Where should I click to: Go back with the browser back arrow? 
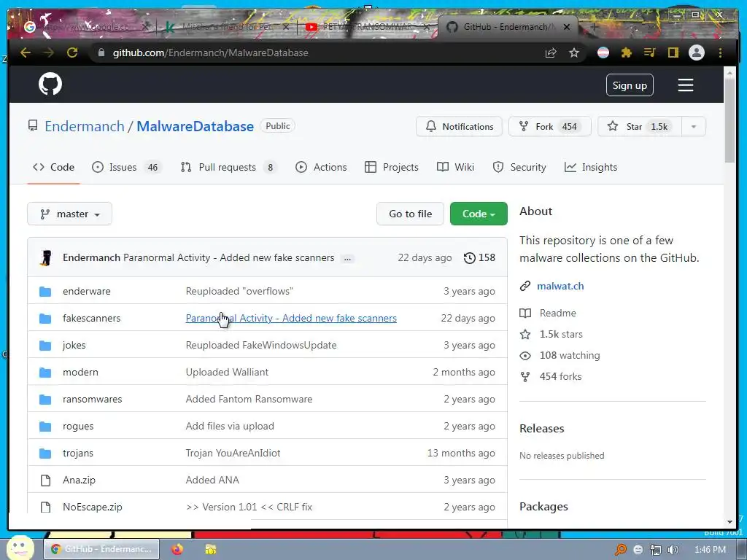pyautogui.click(x=26, y=52)
